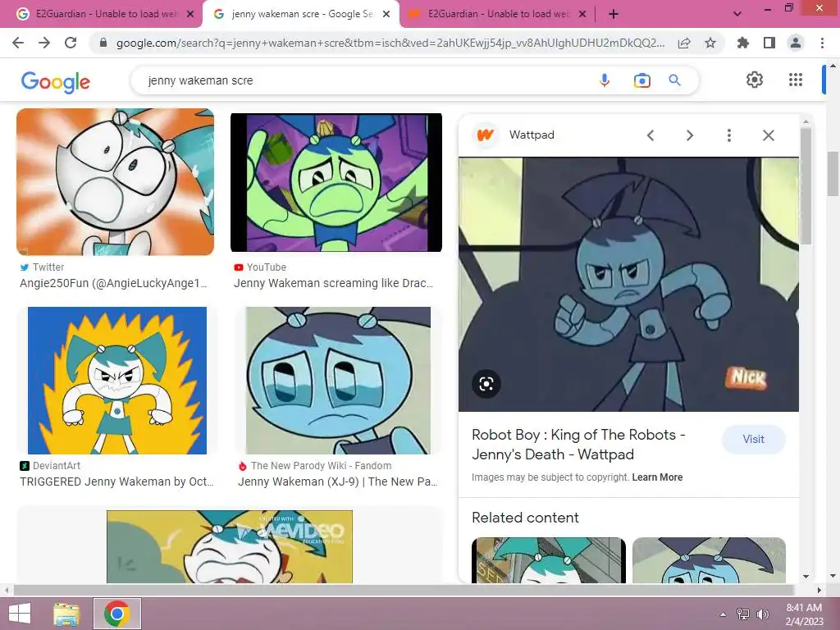
Task: Search inside image with Lens icon
Action: pyautogui.click(x=486, y=384)
